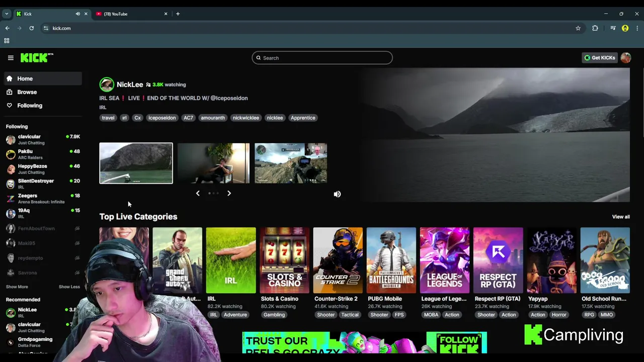Open the user profile avatar menu
644x362 pixels.
625,58
